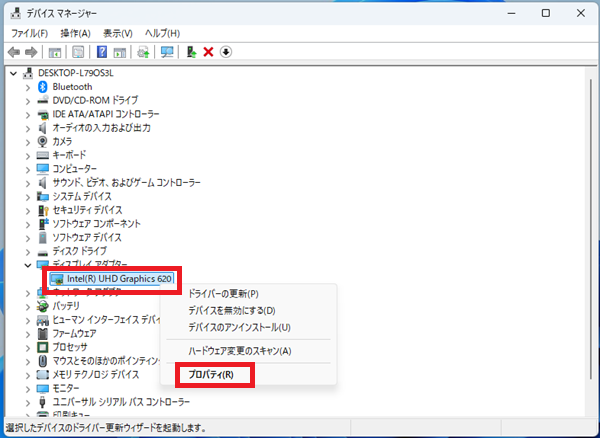
Task: Select the サウンド、ビデオ、およびゲーム コントローラー row text
Action: [x=126, y=182]
